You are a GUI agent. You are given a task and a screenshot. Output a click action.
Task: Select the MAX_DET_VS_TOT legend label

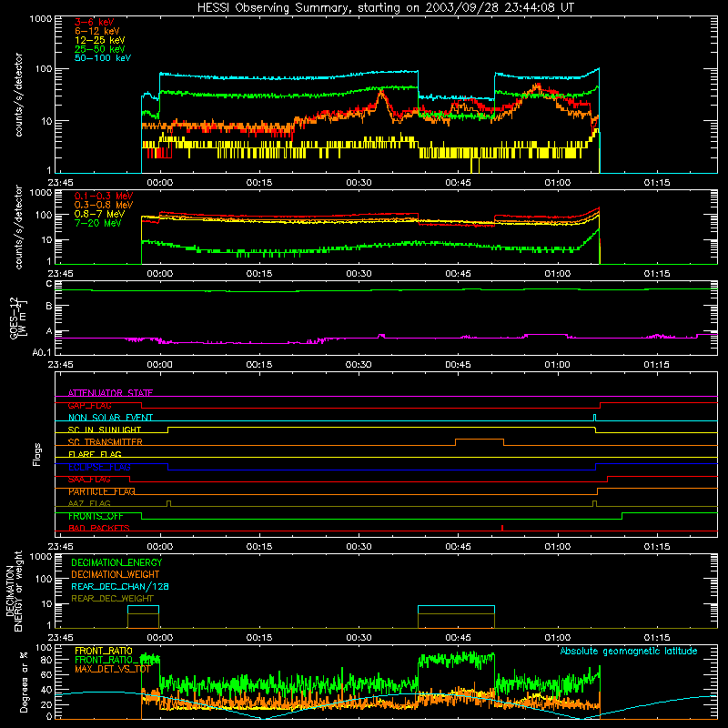tap(112, 669)
